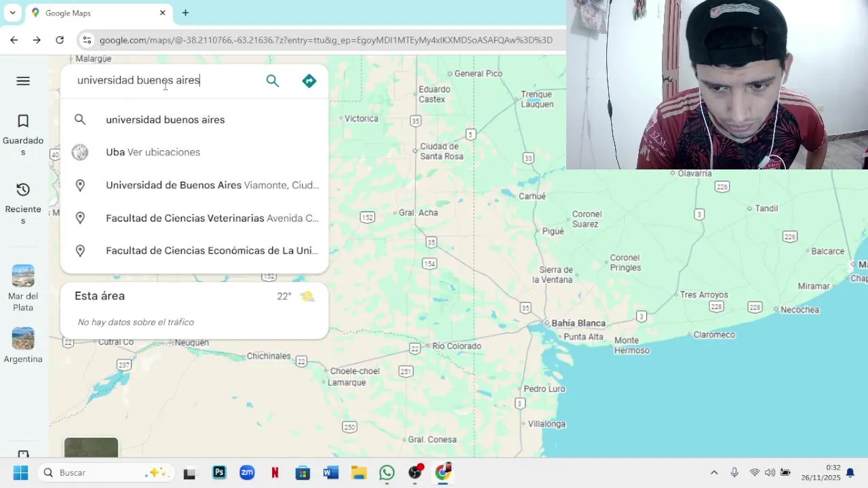Launch Photoshop from the taskbar
The height and width of the screenshot is (488, 868).
219,472
